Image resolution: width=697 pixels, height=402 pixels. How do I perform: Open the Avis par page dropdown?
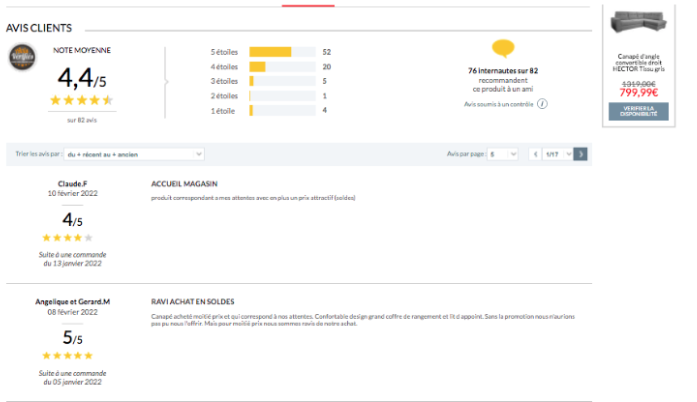[502, 154]
